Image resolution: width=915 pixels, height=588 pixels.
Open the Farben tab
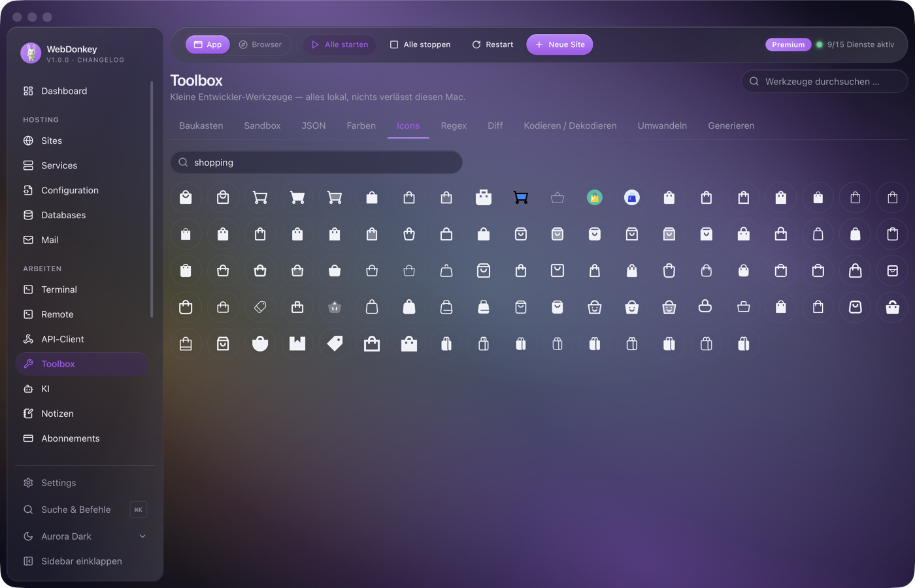[x=361, y=125]
